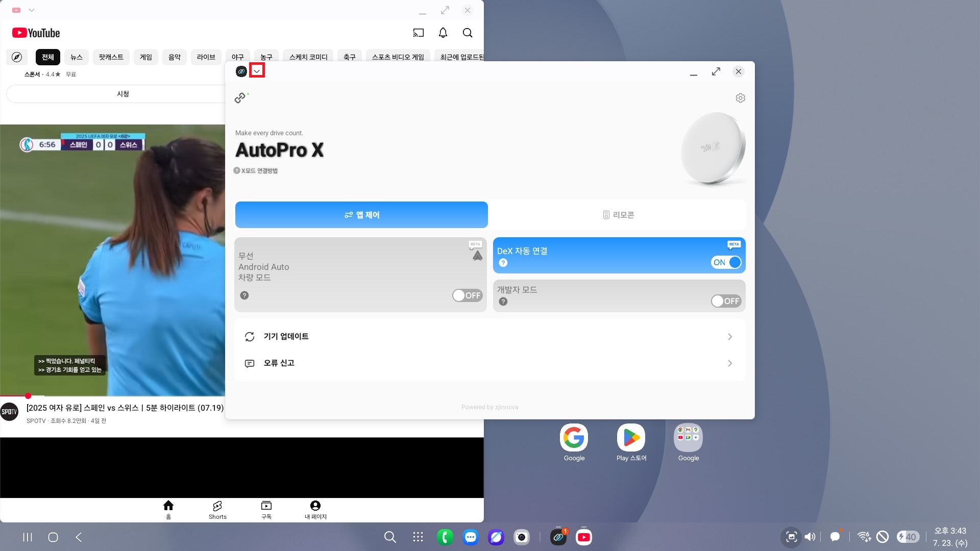Go to Shorts in YouTube bottom bar
Screen dimensions: 980x551
(x=217, y=509)
